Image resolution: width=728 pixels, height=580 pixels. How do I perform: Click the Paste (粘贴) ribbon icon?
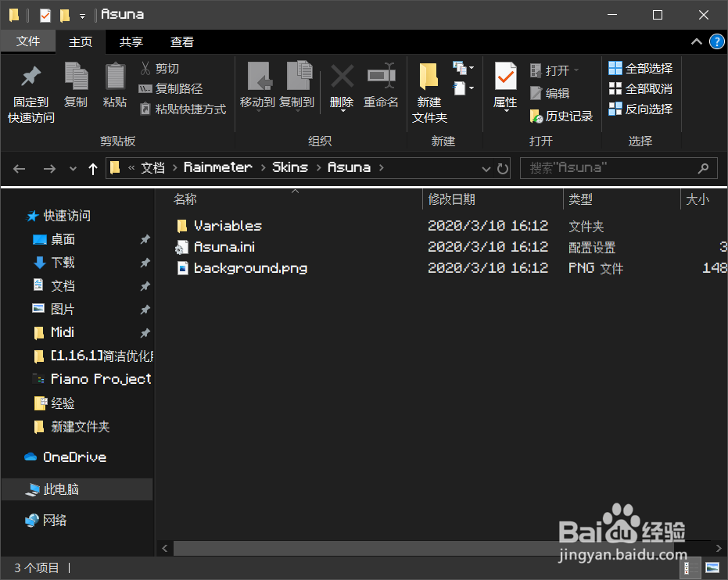click(115, 76)
